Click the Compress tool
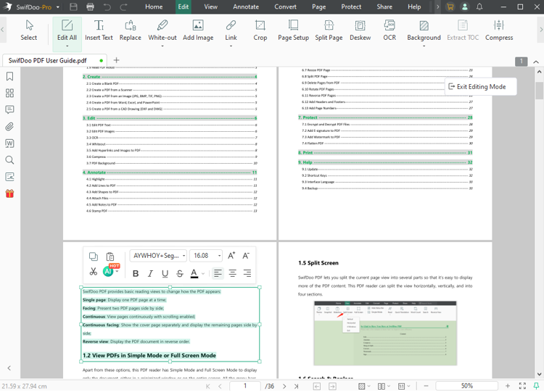The width and height of the screenshot is (544, 392). tap(499, 30)
